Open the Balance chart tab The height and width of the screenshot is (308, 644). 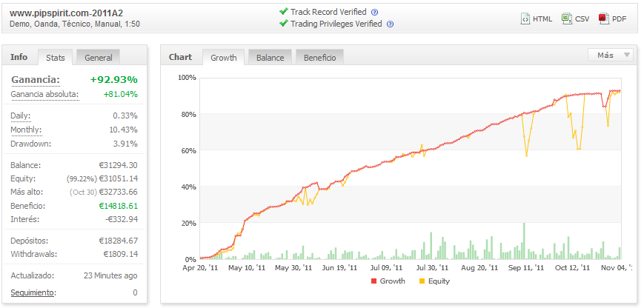270,58
